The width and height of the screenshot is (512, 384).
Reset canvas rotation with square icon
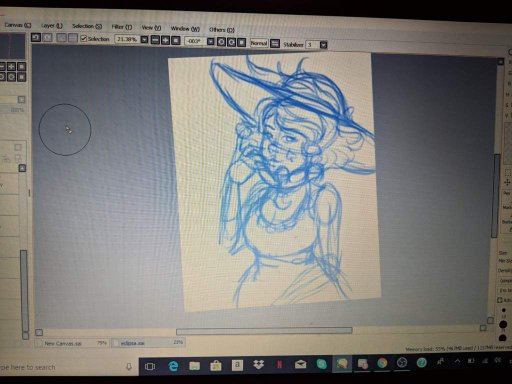coord(242,42)
